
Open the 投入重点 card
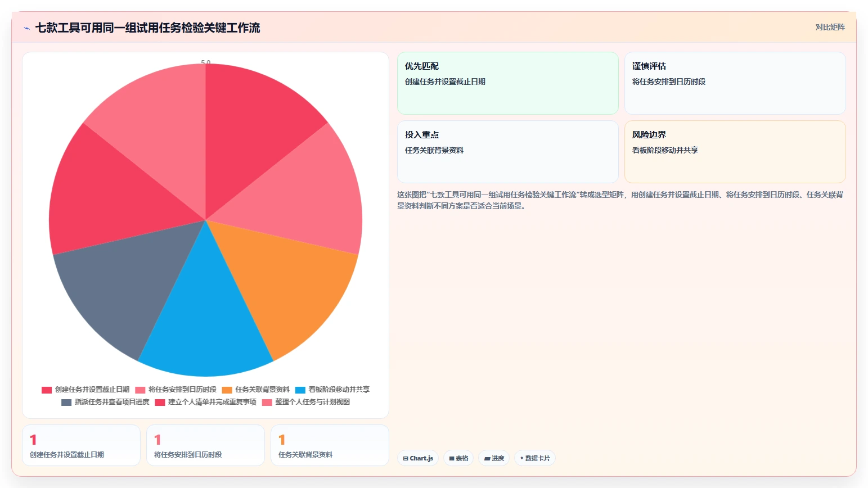click(x=508, y=152)
